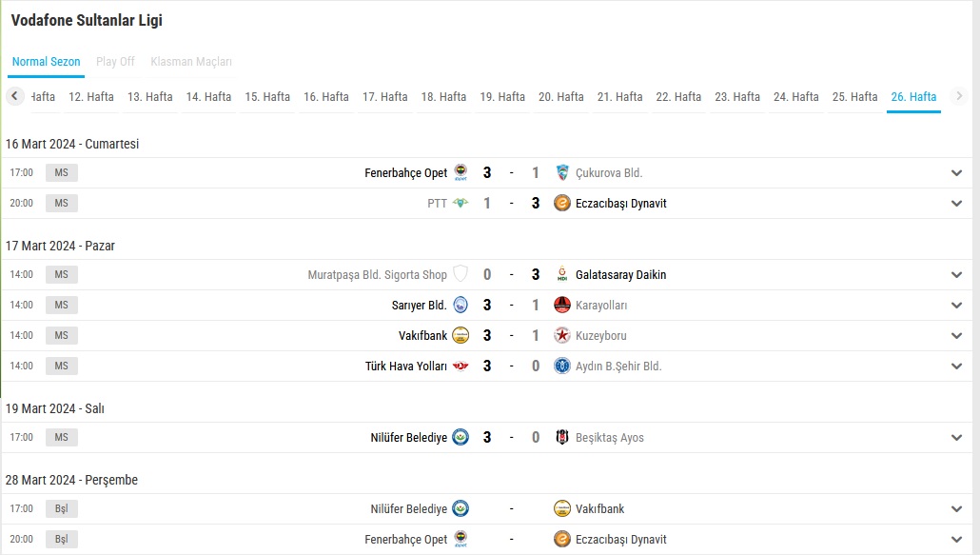Screen dimensions: 980x555
Task: Click the Aydın B.Şehir Bld. logo
Action: (562, 366)
